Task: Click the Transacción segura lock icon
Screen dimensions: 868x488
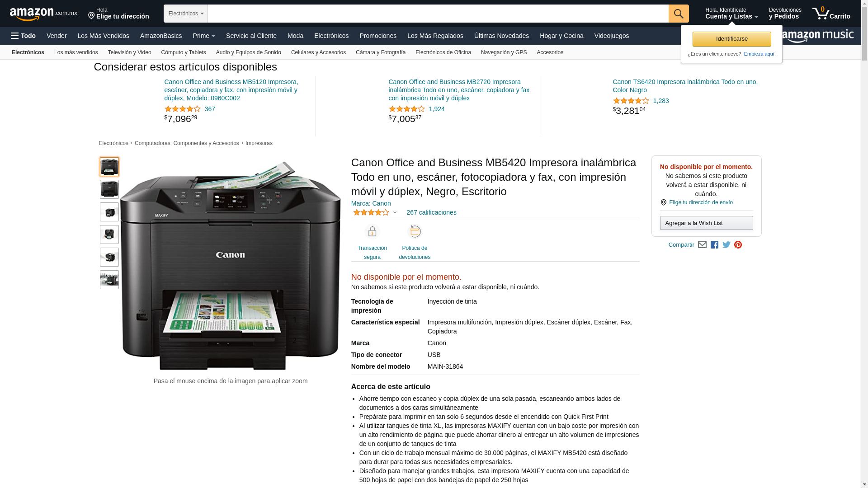Action: 372,232
